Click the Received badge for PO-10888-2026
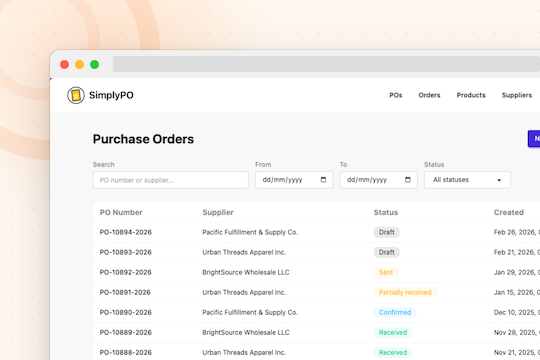The width and height of the screenshot is (540, 360). [393, 352]
